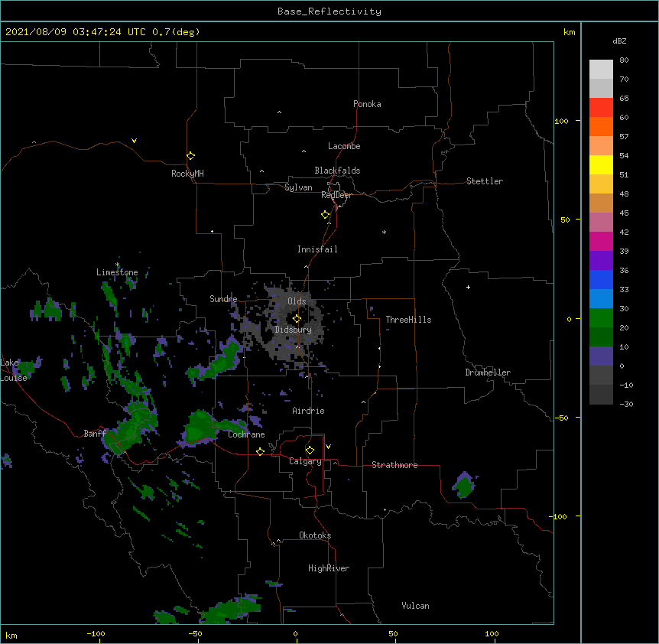Click the Stettler label
This screenshot has width=659, height=644.
click(x=485, y=181)
